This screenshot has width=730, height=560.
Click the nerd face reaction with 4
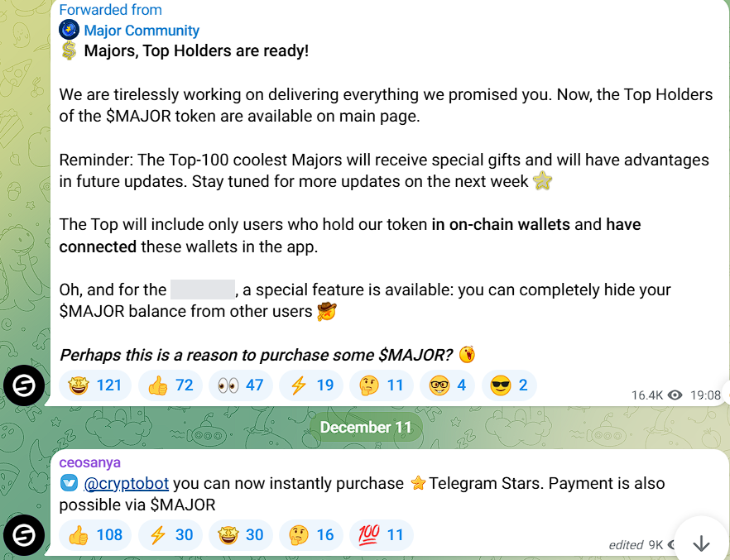[x=448, y=385]
